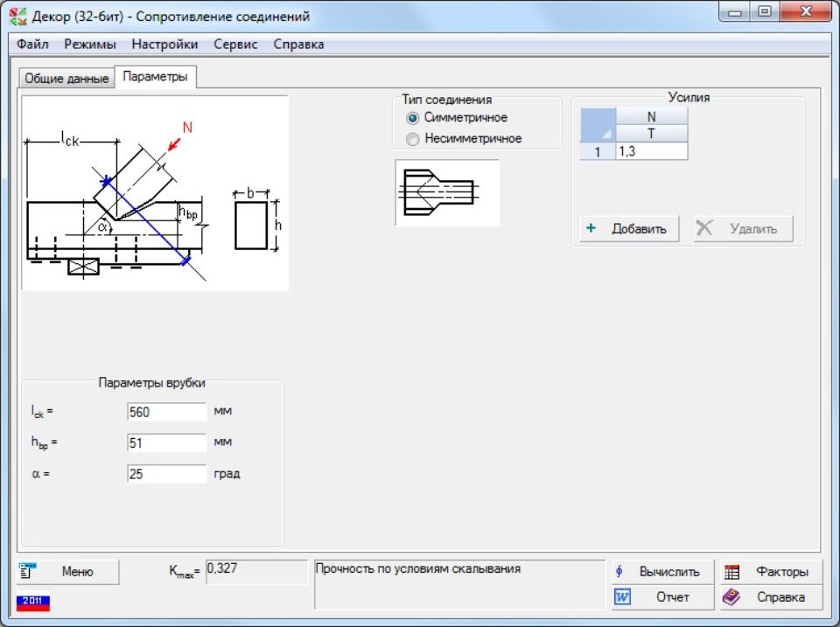This screenshot has width=840, height=627.
Task: Click the lск input field with 560
Action: pos(166,412)
